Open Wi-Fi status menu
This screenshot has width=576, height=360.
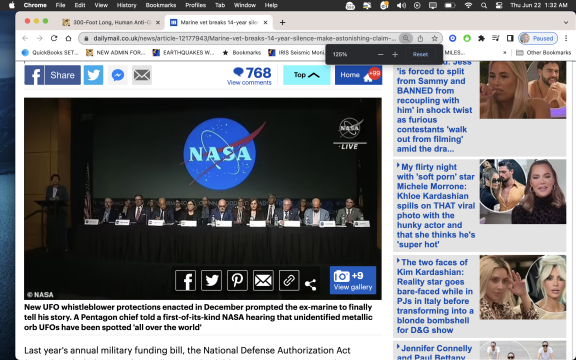[468, 5]
